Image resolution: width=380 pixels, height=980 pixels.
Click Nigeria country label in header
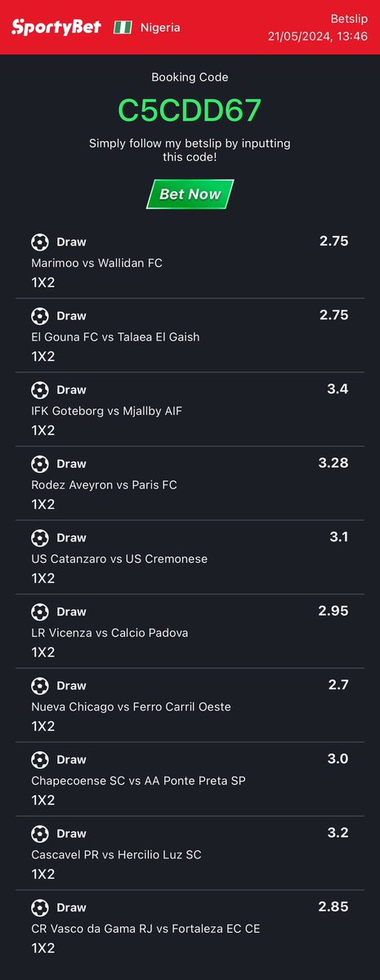[x=160, y=28]
